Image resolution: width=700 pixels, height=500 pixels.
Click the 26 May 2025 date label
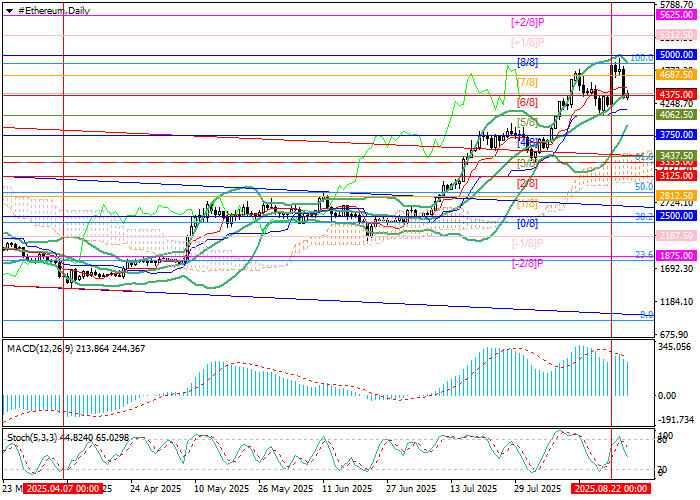[x=284, y=489]
